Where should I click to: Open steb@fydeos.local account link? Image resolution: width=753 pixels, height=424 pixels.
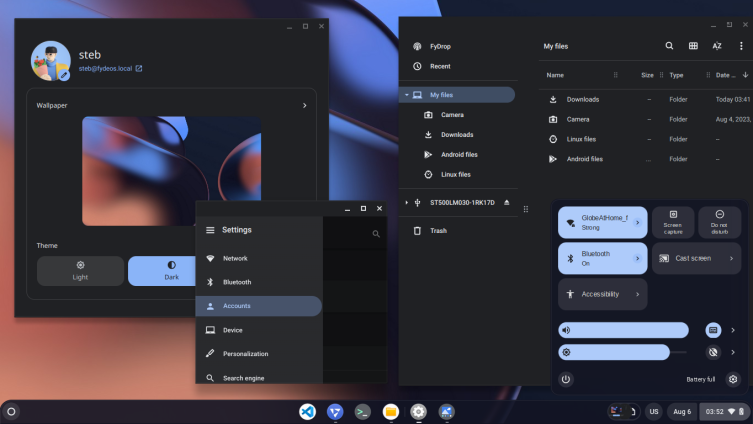coord(110,69)
